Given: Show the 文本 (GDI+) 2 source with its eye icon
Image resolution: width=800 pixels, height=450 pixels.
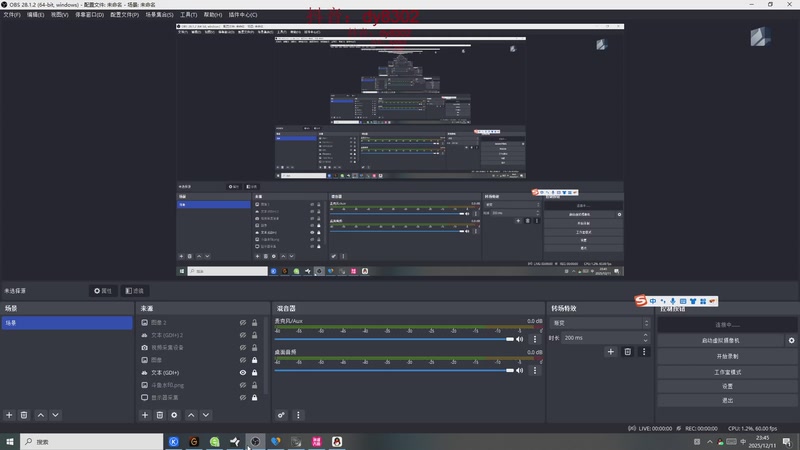Looking at the screenshot, I should click(243, 335).
